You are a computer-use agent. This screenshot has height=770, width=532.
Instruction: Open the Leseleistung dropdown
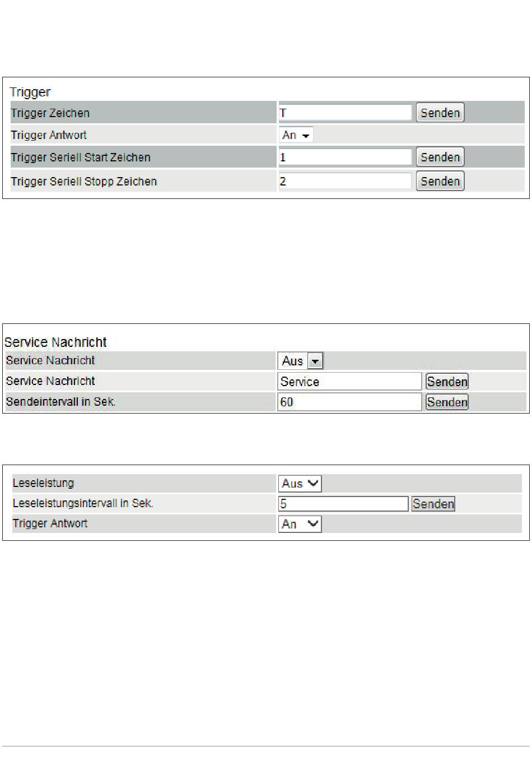[x=300, y=484]
